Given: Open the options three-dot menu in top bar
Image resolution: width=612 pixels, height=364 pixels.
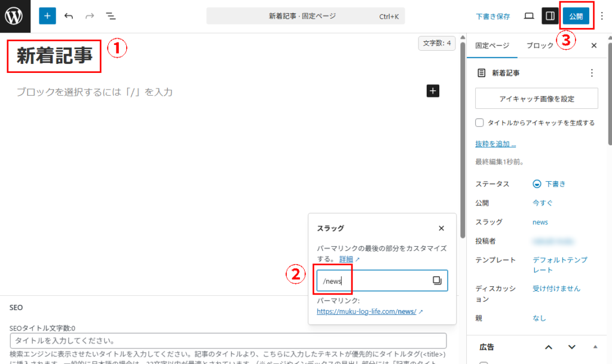Looking at the screenshot, I should point(602,16).
